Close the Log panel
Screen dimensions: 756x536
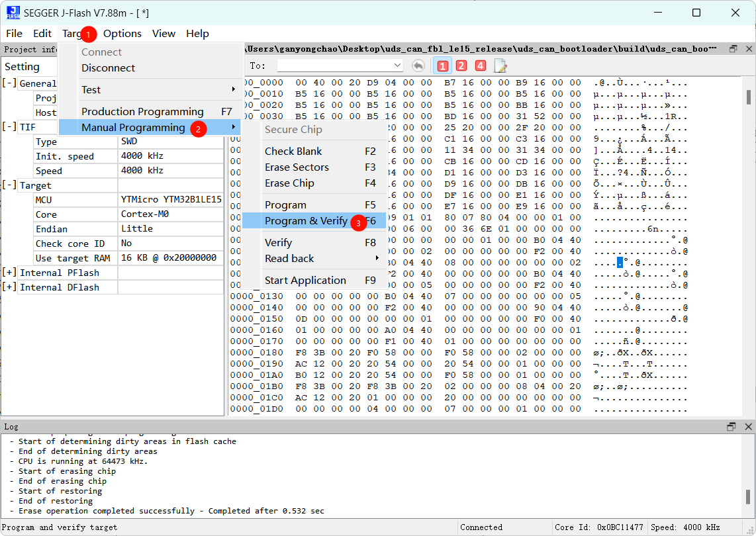click(x=748, y=427)
